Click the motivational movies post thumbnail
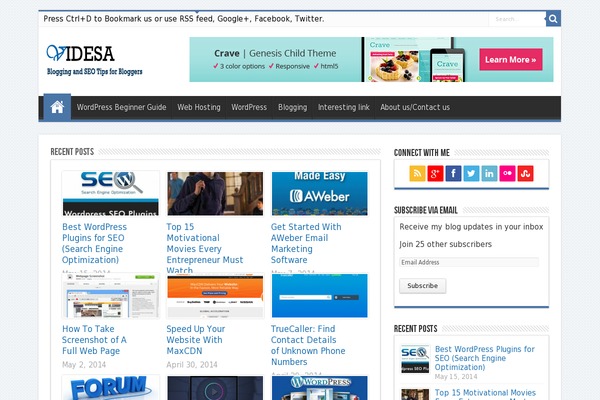The image size is (600, 400). point(215,194)
